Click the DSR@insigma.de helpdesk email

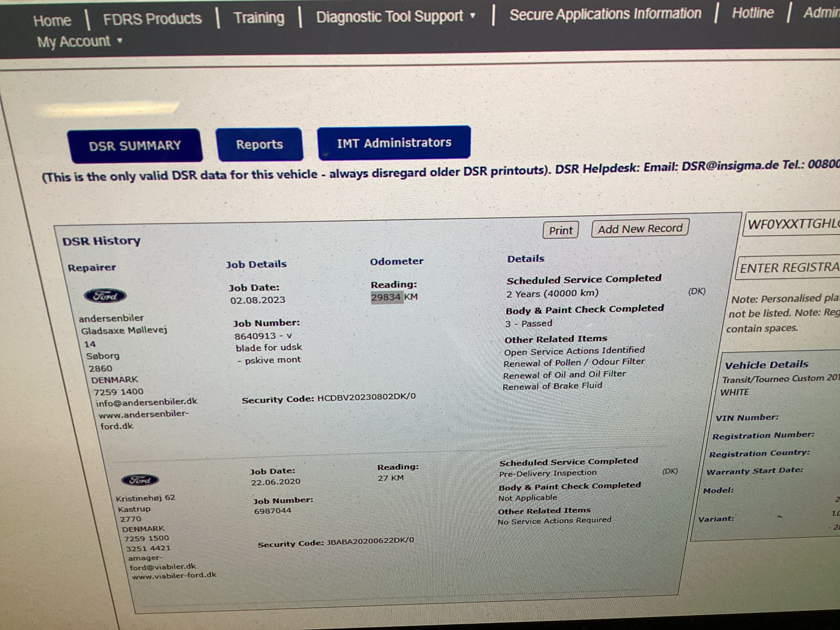click(x=730, y=165)
